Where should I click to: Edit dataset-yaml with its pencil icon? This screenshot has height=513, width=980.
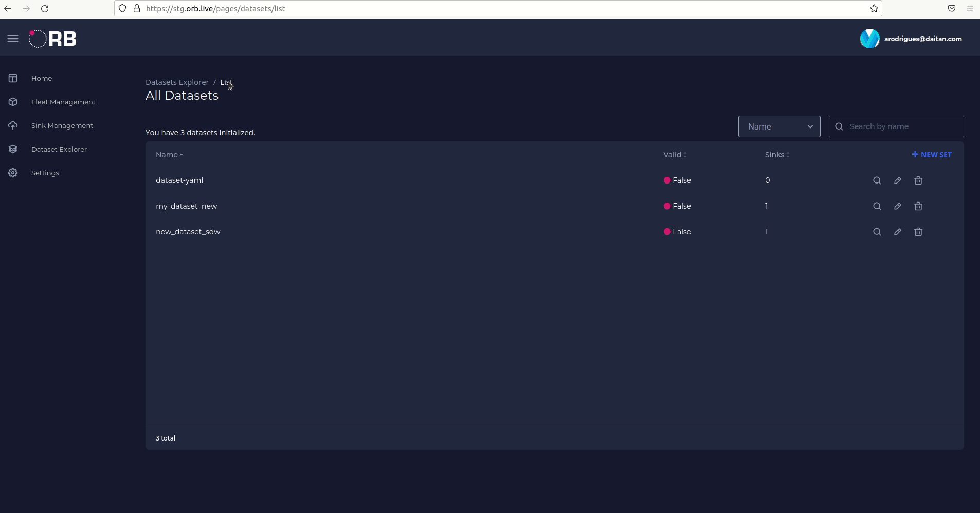(x=898, y=181)
